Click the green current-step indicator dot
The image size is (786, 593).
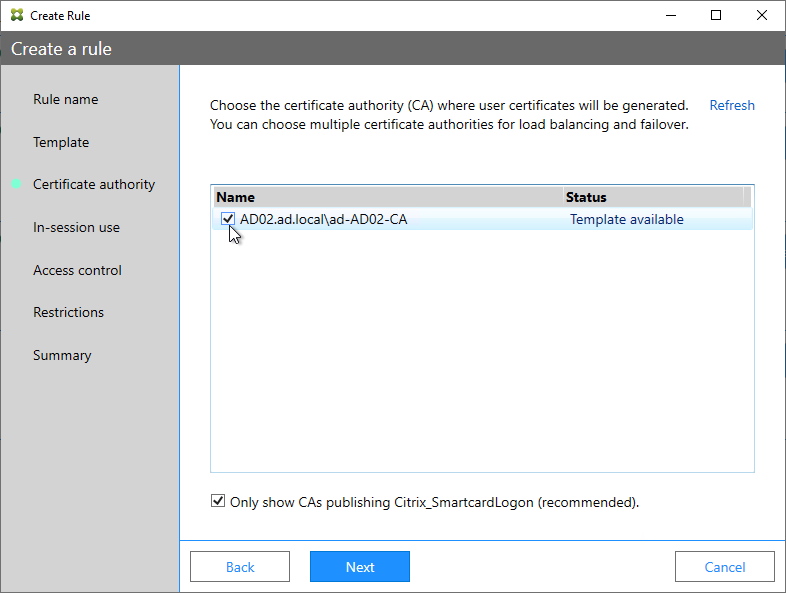(17, 184)
